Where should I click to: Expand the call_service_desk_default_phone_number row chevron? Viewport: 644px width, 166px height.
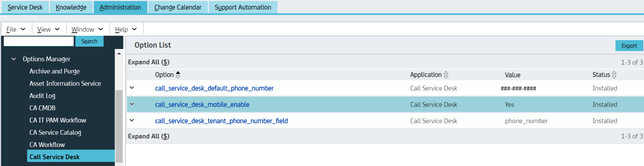point(132,88)
